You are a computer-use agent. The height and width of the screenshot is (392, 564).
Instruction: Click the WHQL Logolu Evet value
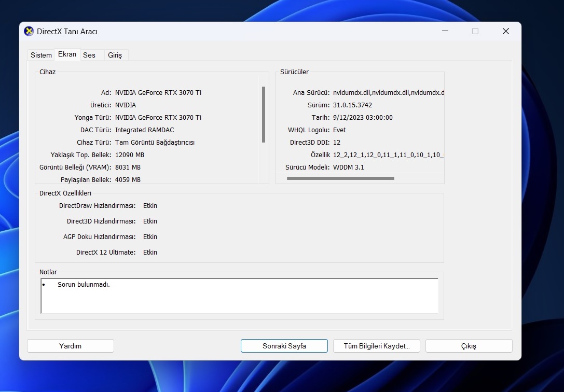tap(339, 130)
